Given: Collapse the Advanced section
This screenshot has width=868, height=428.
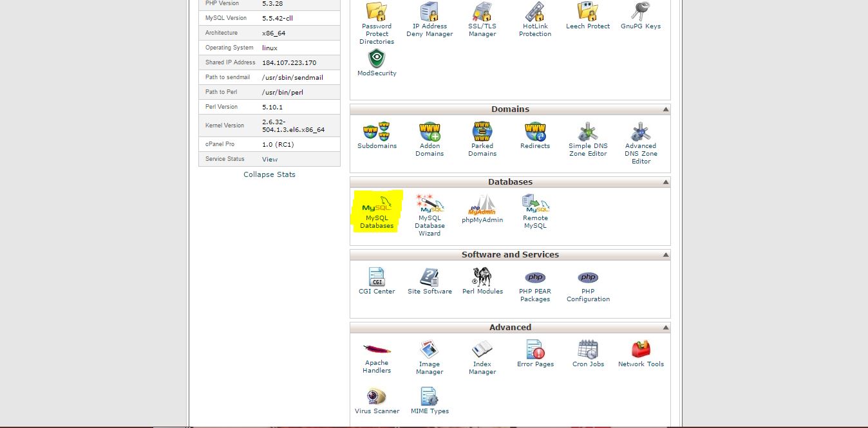Looking at the screenshot, I should (x=666, y=328).
